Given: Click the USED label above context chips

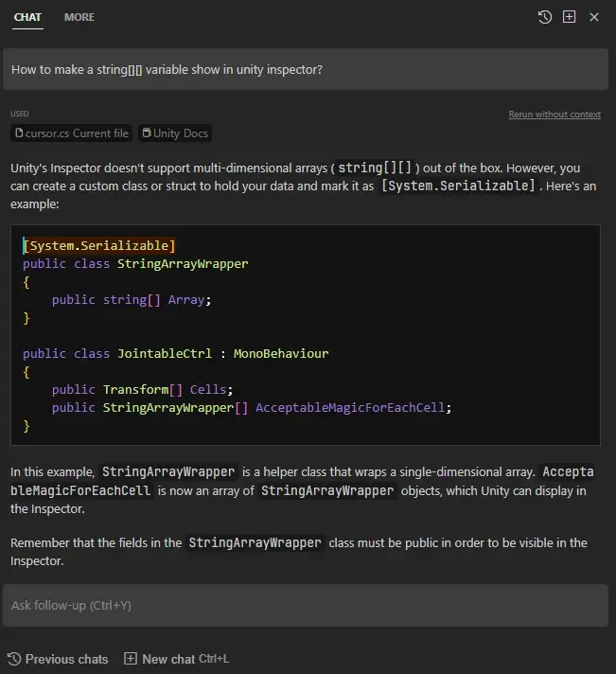Looking at the screenshot, I should pyautogui.click(x=19, y=115).
